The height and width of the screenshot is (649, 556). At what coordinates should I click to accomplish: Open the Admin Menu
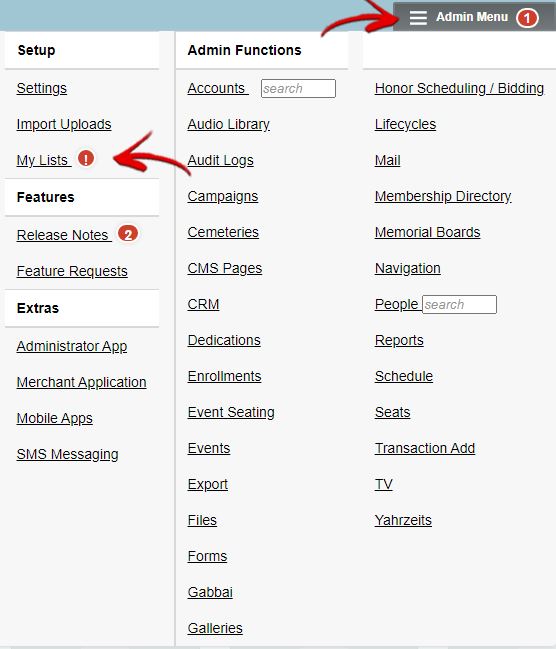pyautogui.click(x=474, y=17)
